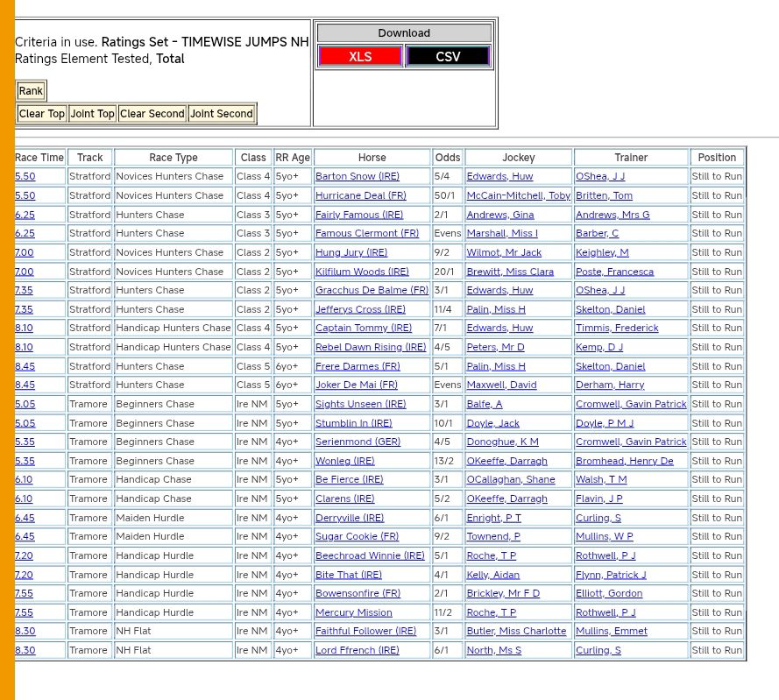View trainer Mullins, W P page
Viewport: 779px width, 700px height.
pyautogui.click(x=604, y=537)
